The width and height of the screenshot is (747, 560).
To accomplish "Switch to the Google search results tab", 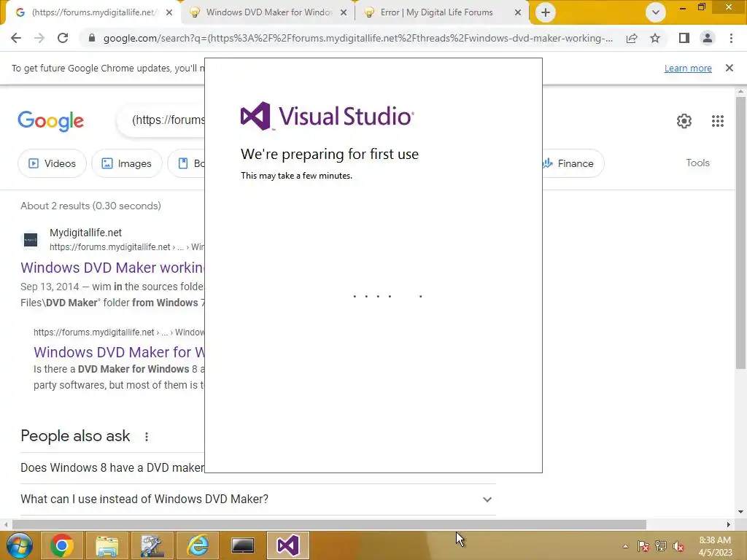I will (93, 12).
